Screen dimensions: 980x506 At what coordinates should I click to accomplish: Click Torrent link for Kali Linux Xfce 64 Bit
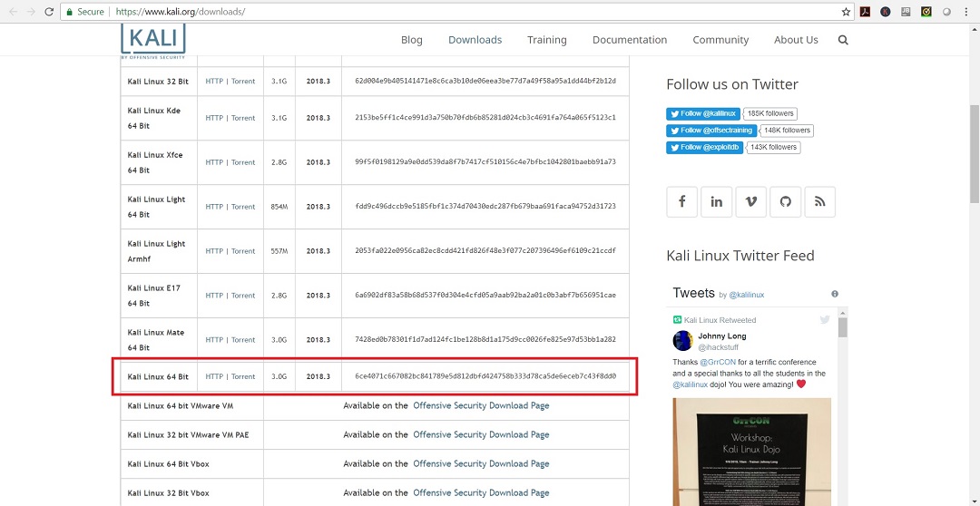click(243, 162)
